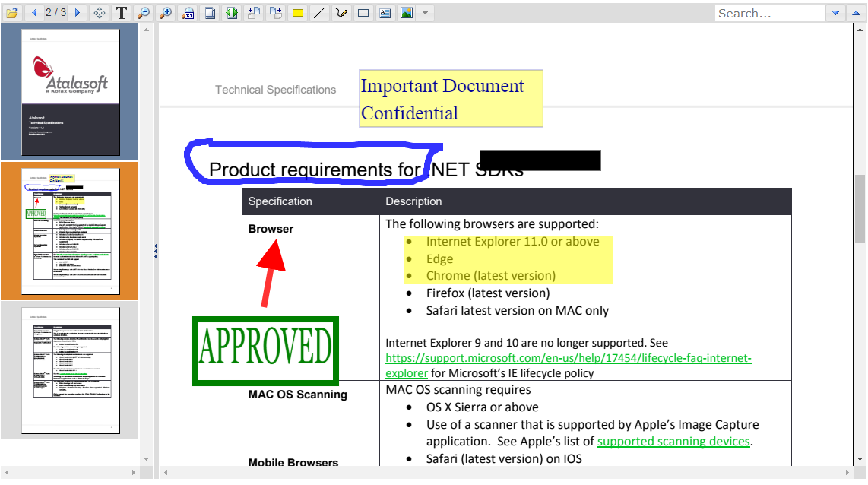
Task: Rotate page clockwise
Action: tap(275, 13)
